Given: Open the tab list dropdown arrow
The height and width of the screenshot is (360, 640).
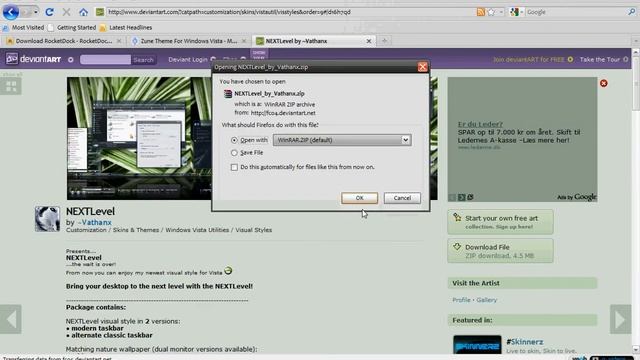Looking at the screenshot, I should 635,41.
